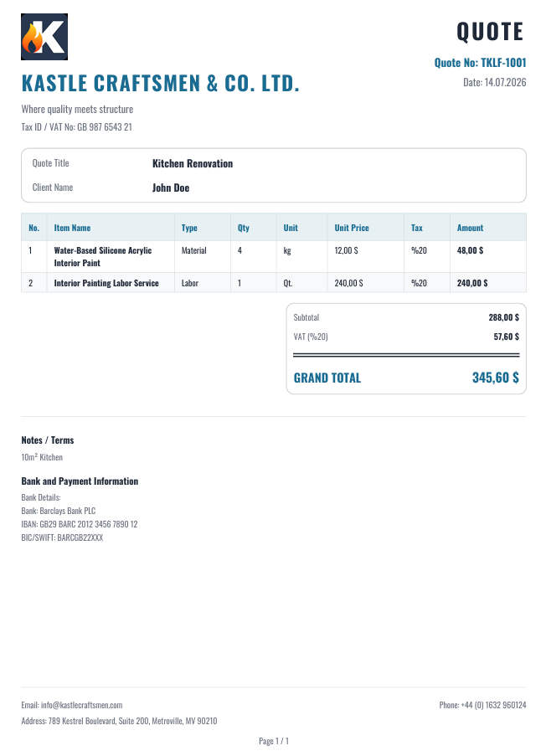Open the info@kastlecraftsmen.com email link
This screenshot has height=756, width=546.
point(81,705)
